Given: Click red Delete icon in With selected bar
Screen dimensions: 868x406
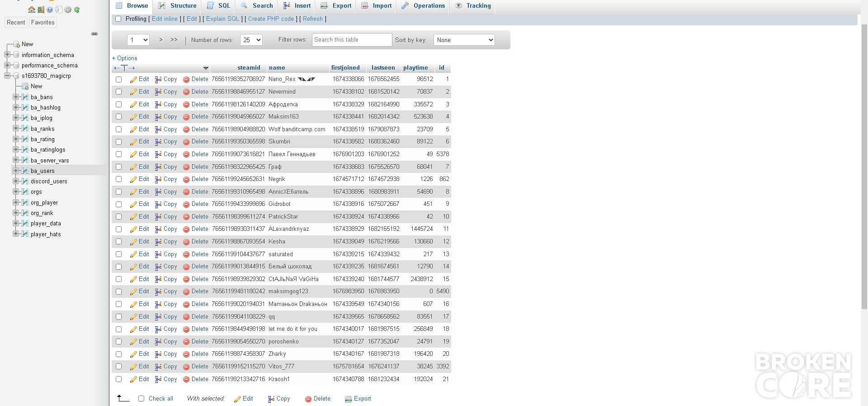Looking at the screenshot, I should pos(308,399).
